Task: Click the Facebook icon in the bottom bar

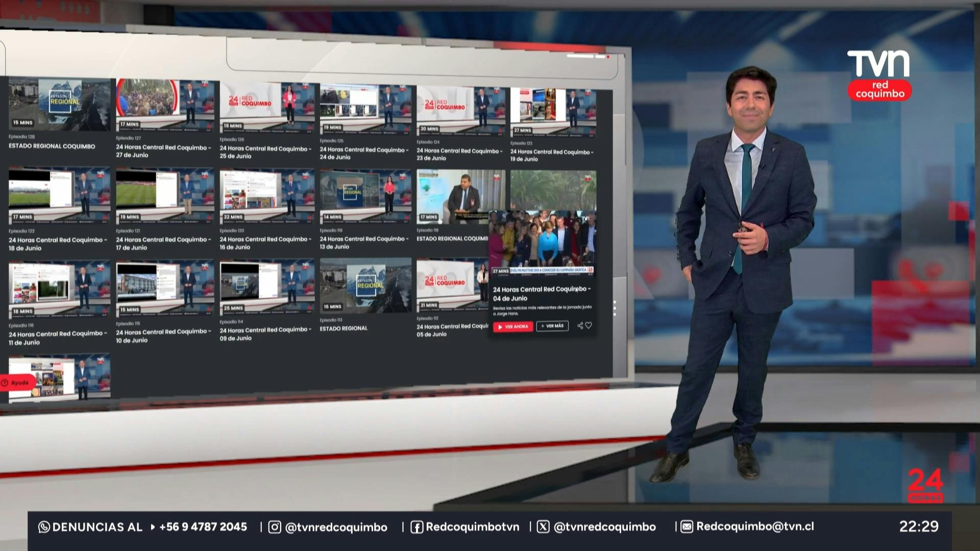Action: (x=416, y=527)
